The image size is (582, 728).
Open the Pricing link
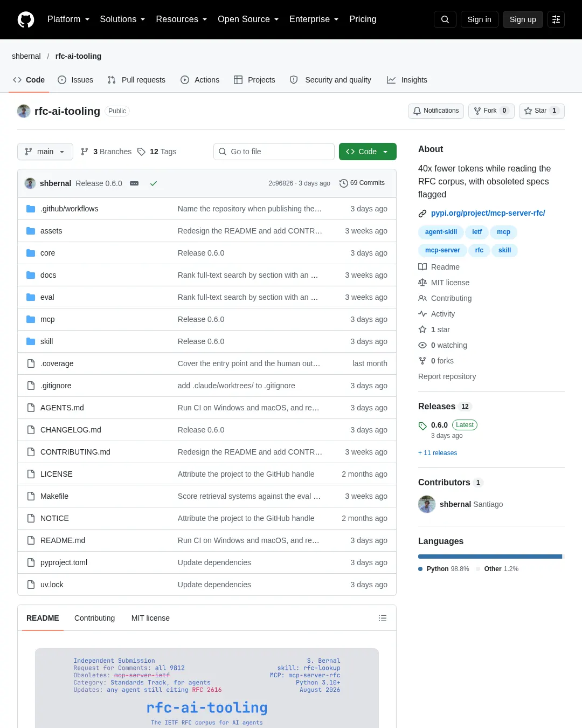coord(363,19)
